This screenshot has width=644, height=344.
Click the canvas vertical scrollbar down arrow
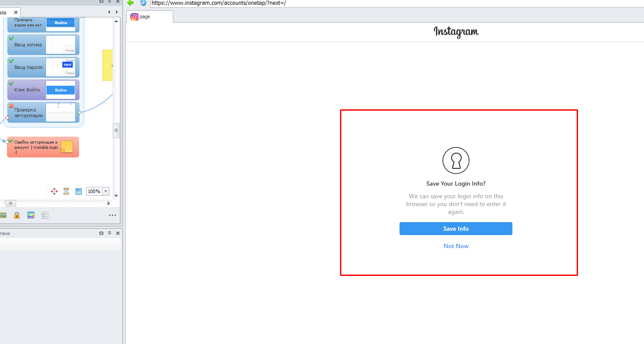(x=116, y=196)
